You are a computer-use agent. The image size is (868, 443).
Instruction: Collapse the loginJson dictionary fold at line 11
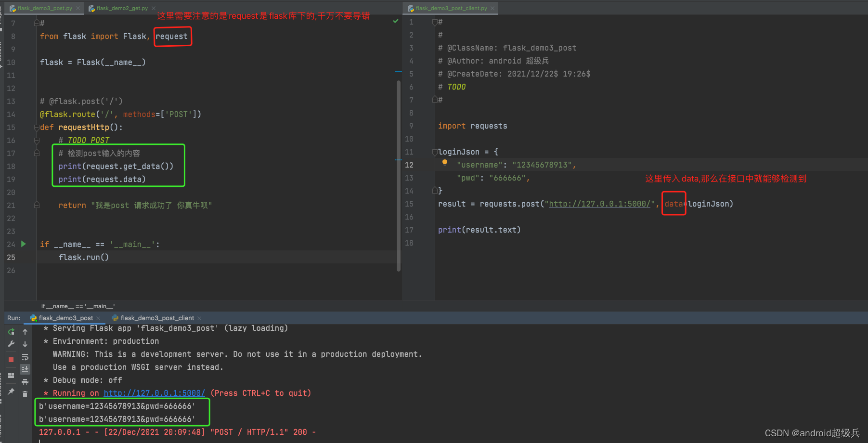(x=435, y=152)
